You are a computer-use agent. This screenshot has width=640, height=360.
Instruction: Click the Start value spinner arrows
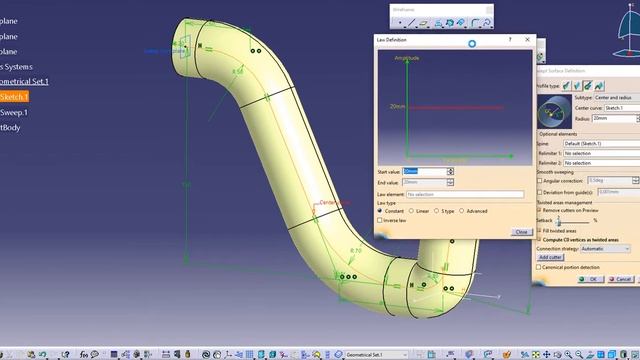tap(450, 171)
